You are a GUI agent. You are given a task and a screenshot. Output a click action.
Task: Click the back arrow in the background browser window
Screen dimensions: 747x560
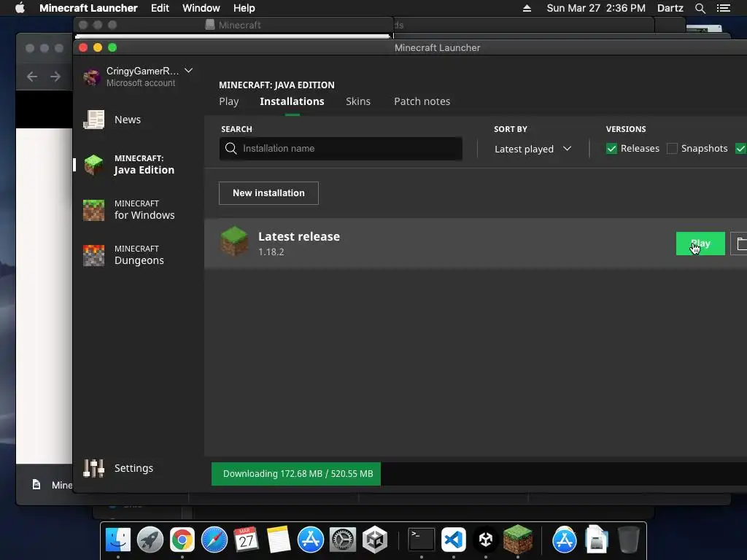pos(32,77)
